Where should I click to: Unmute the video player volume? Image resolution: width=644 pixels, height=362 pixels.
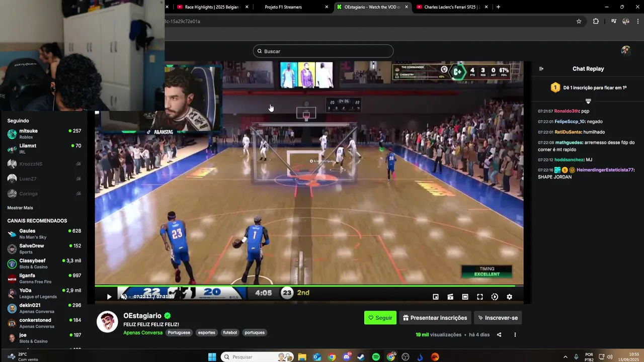(124, 297)
